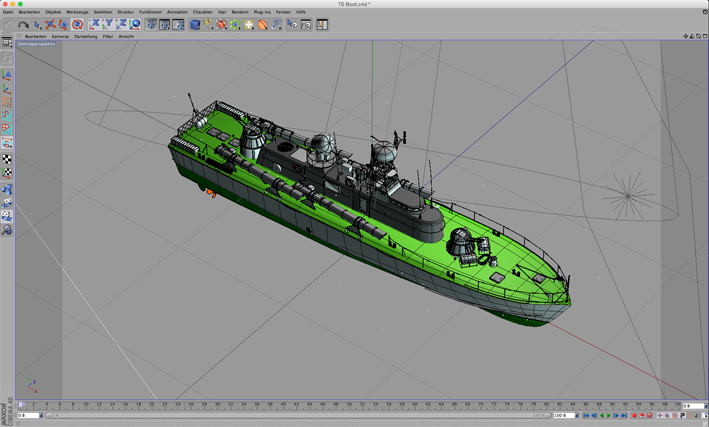This screenshot has height=427, width=709.
Task: Select the Scale tool icon
Action: coord(64,25)
